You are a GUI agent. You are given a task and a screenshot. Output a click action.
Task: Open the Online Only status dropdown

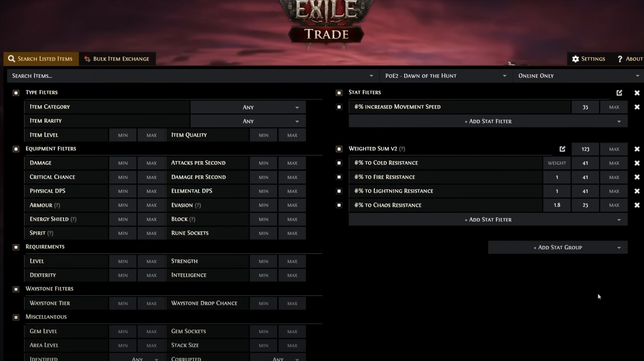coord(578,76)
